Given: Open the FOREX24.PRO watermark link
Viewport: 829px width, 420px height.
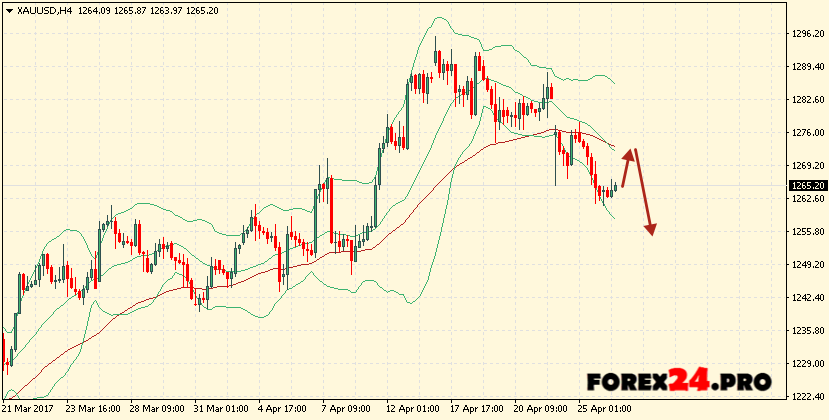Looking at the screenshot, I should click(678, 381).
